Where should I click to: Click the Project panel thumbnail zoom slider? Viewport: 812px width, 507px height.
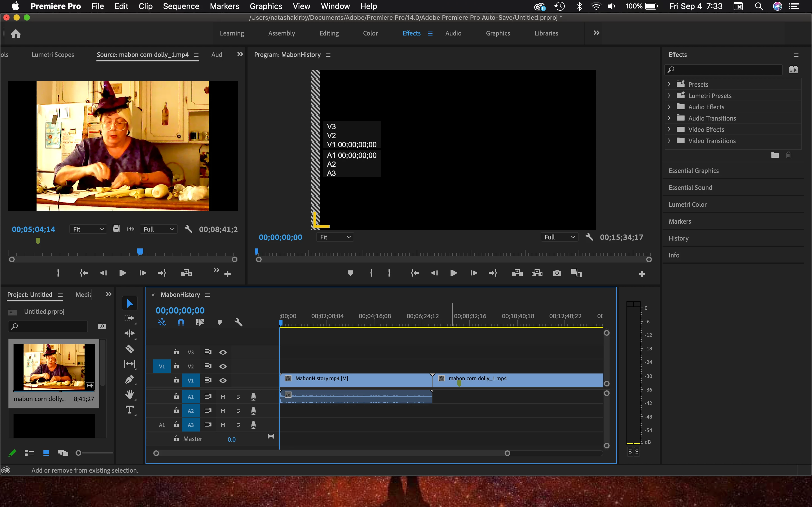78,453
